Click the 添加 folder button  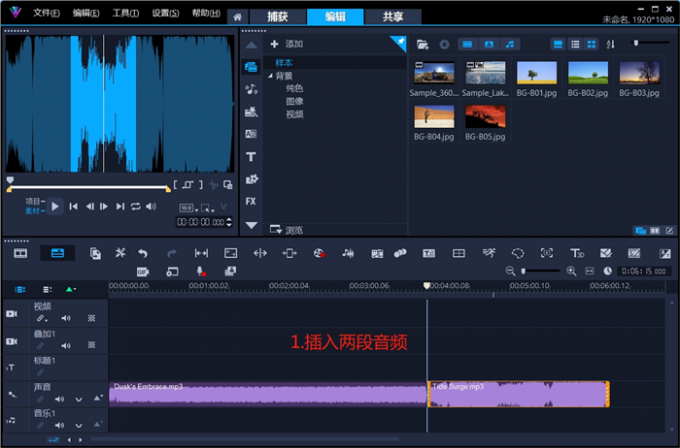coord(287,44)
